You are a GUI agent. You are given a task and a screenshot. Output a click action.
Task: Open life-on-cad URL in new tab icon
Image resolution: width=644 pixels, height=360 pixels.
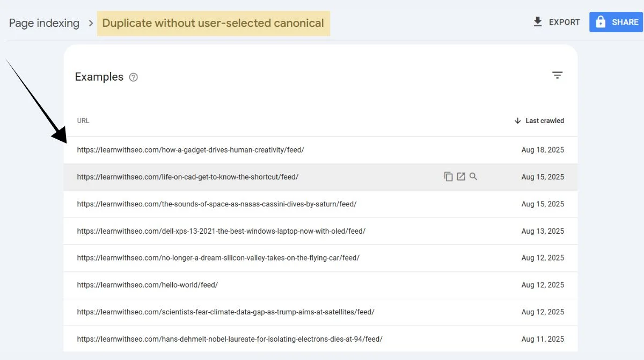461,176
